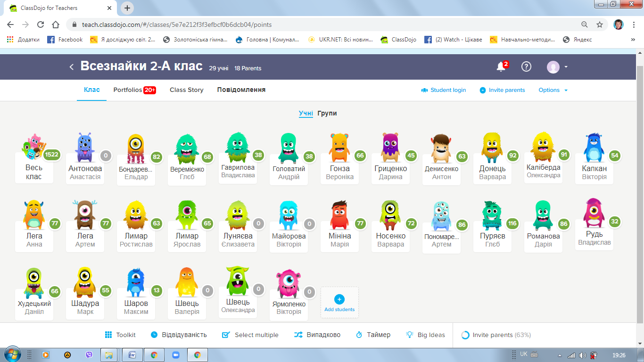Viewport: 644px width, 362px height.
Task: Click the name Мініна Марія
Action: coord(340,240)
